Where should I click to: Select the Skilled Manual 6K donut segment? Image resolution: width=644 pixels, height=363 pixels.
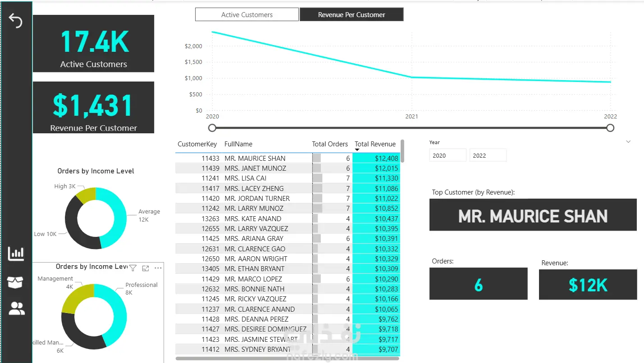77,336
